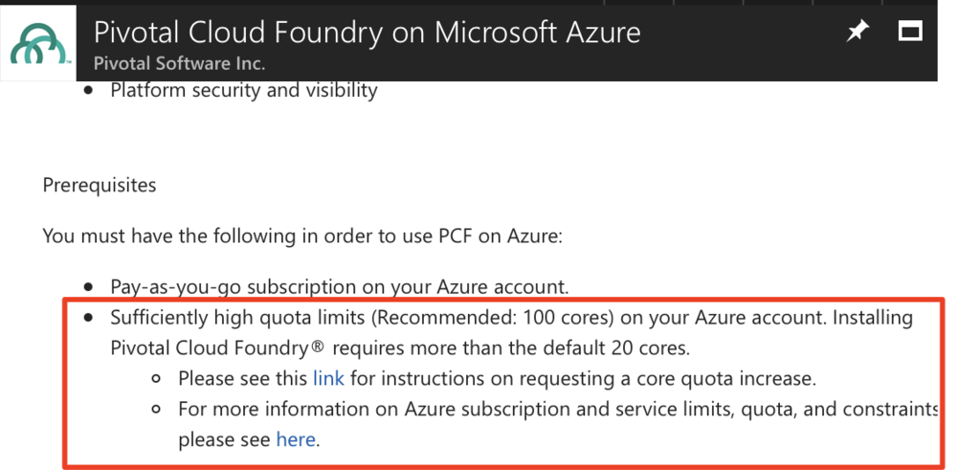This screenshot has width=980, height=470.
Task: Click the Pivotal Software Inc. publisher name
Action: [179, 63]
